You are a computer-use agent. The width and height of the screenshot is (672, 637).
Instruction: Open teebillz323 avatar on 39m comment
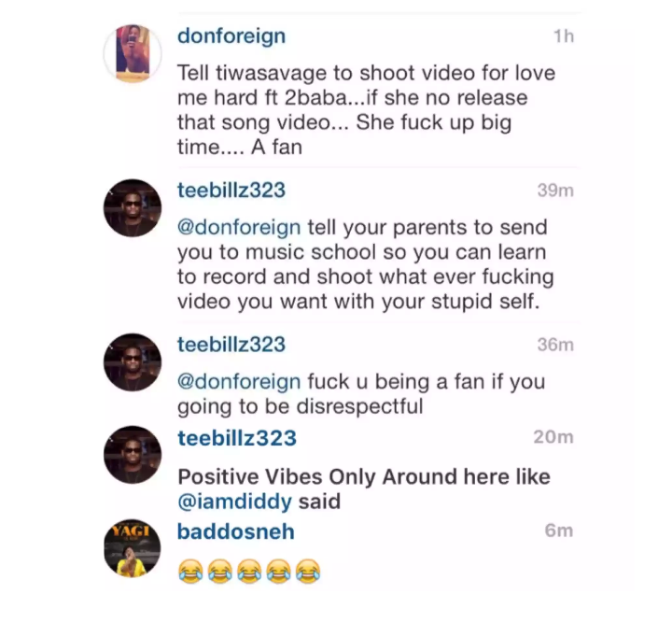pyautogui.click(x=133, y=208)
